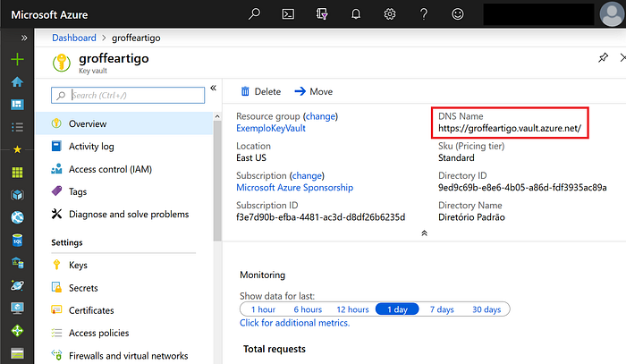Open Storage accounts sidebar icon
626x364 pixels.
[x=17, y=353]
